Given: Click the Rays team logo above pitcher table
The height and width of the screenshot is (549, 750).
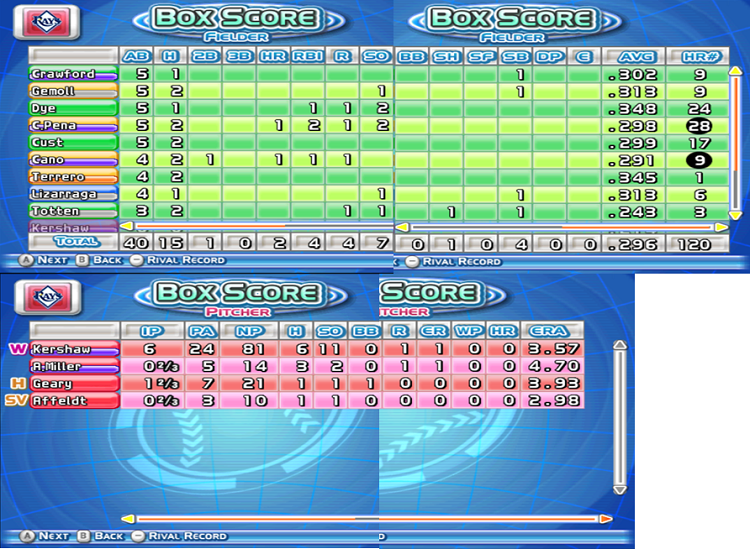Looking at the screenshot, I should coord(47,297).
